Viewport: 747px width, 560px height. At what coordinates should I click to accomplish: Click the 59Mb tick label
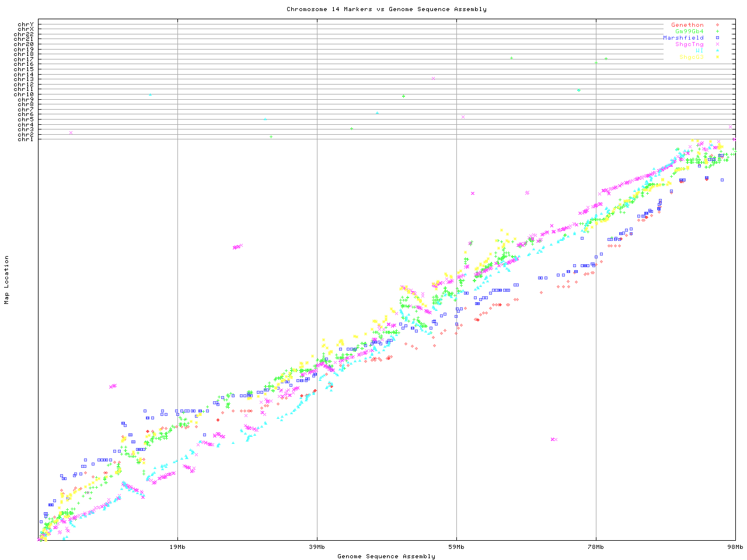coord(456,547)
